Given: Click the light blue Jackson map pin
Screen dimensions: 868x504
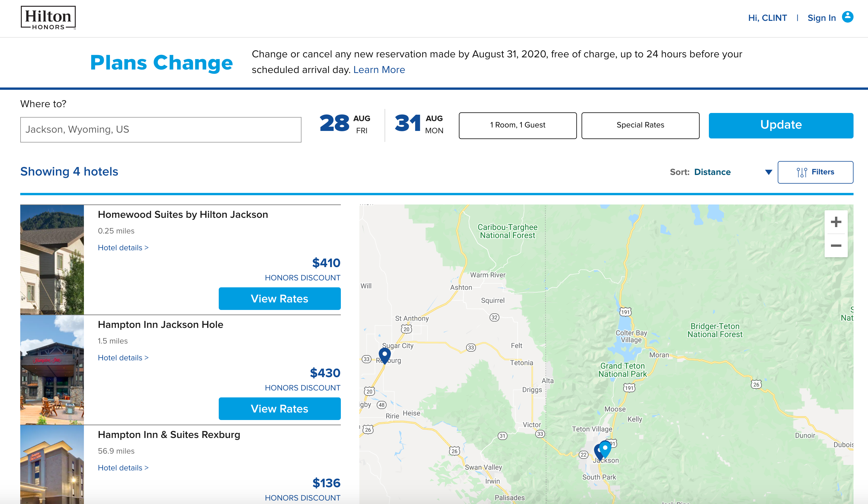Looking at the screenshot, I should [x=606, y=448].
